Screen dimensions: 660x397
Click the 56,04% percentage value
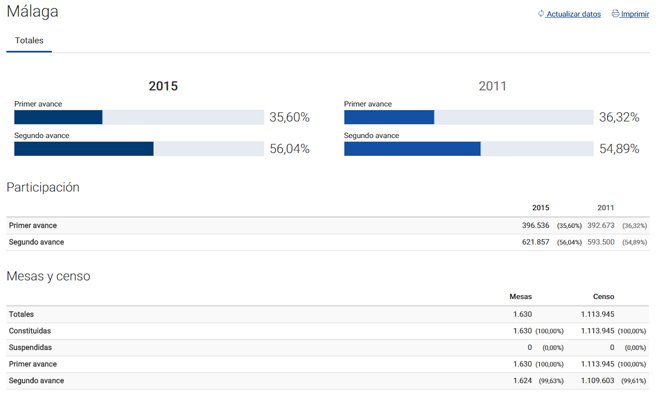click(x=290, y=149)
